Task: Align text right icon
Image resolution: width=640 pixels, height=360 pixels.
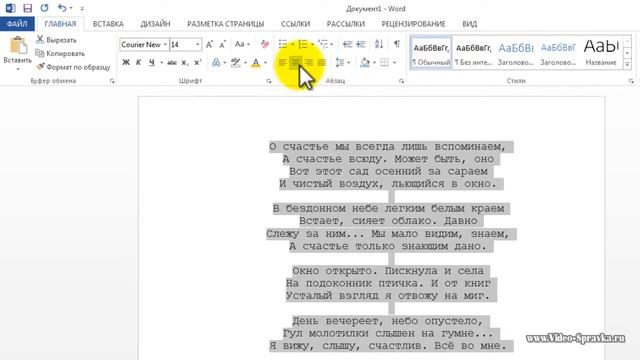Action: [309, 62]
